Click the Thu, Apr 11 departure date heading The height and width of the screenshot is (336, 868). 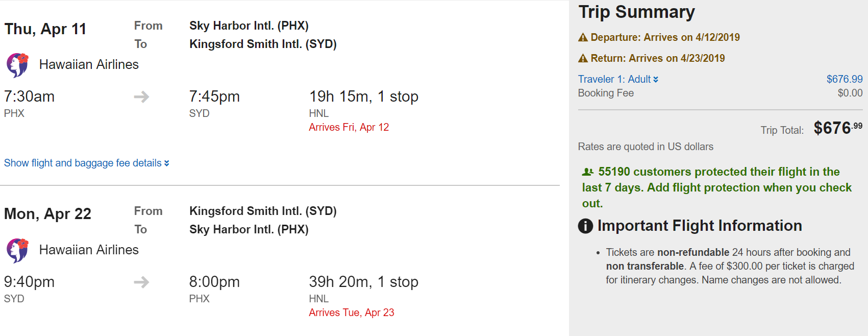(45, 29)
